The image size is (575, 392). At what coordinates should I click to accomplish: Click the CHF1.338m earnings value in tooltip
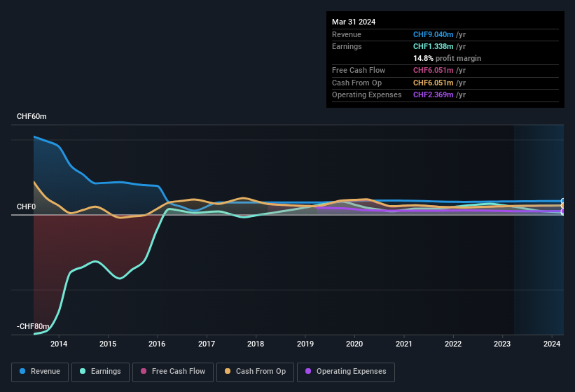click(x=434, y=46)
